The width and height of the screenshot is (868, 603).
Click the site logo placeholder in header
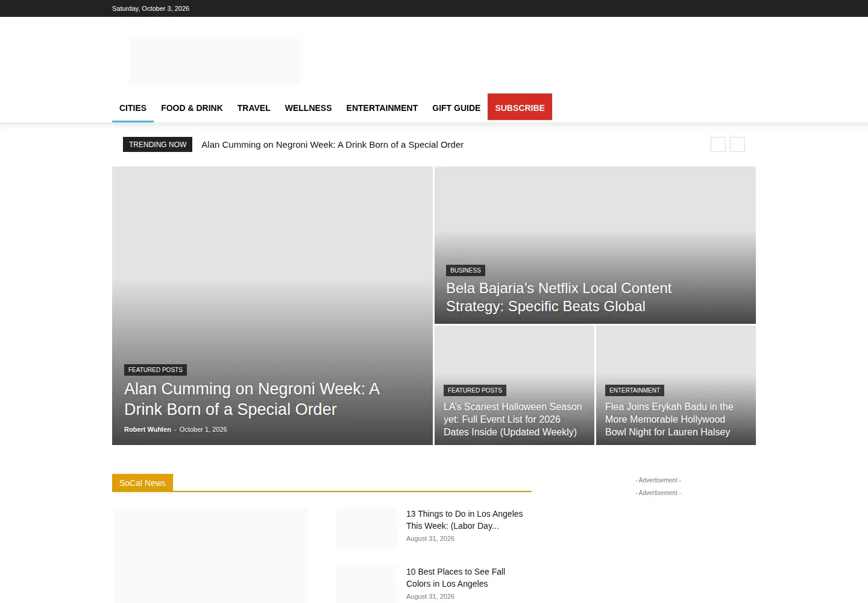point(215,62)
